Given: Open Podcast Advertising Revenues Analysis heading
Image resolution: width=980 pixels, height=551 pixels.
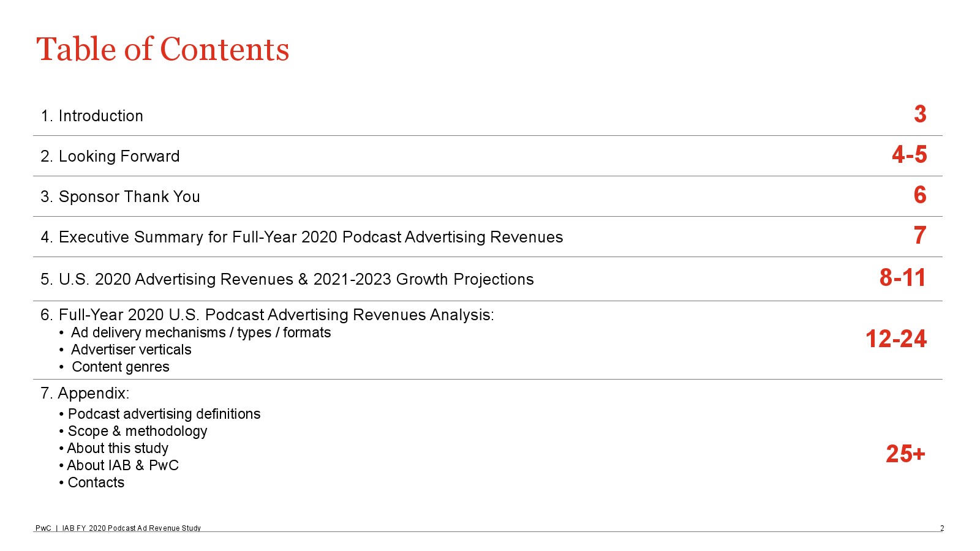Looking at the screenshot, I should point(267,315).
